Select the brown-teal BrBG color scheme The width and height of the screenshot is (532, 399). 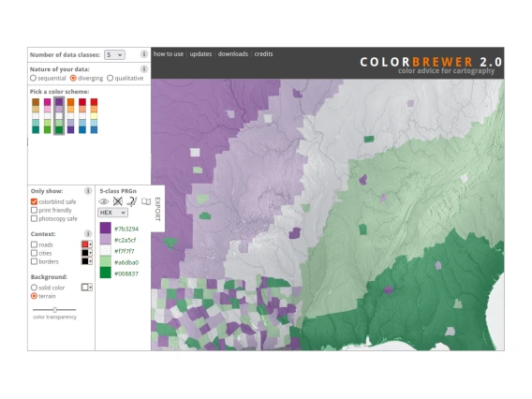click(36, 116)
